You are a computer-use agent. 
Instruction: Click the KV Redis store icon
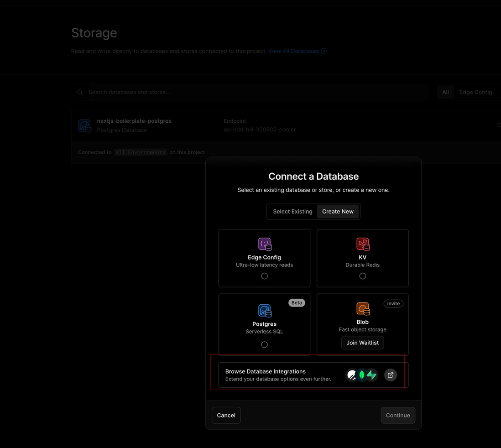363,244
